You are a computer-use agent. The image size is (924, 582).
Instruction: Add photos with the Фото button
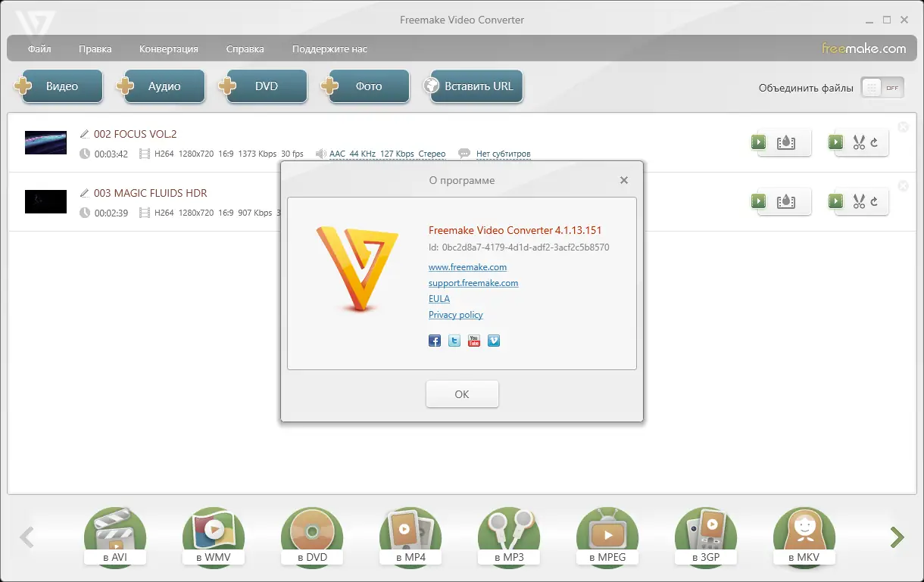click(365, 86)
